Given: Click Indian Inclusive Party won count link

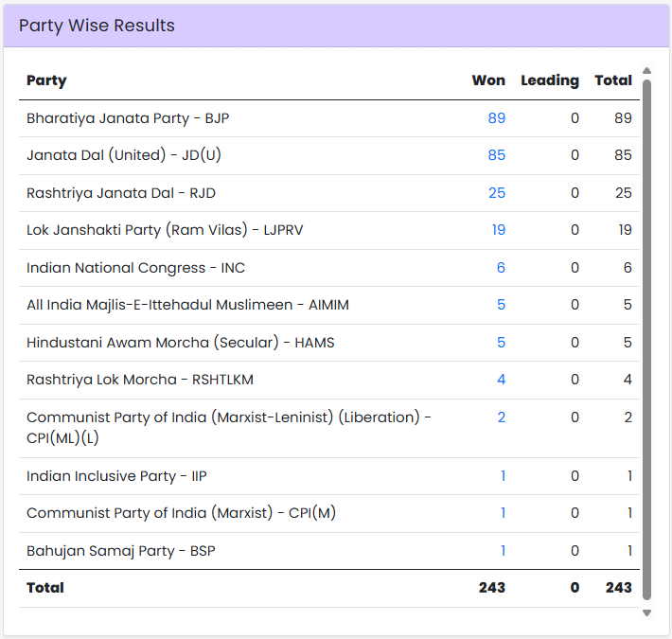Looking at the screenshot, I should 503,476.
